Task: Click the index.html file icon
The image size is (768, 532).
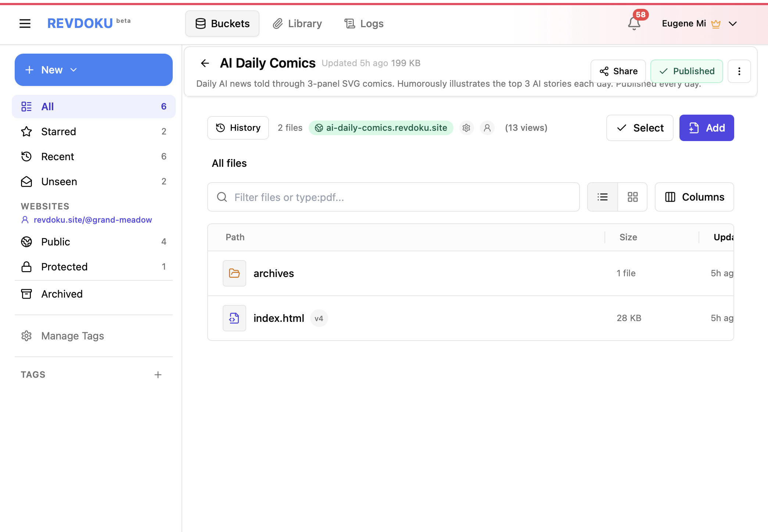Action: tap(234, 318)
